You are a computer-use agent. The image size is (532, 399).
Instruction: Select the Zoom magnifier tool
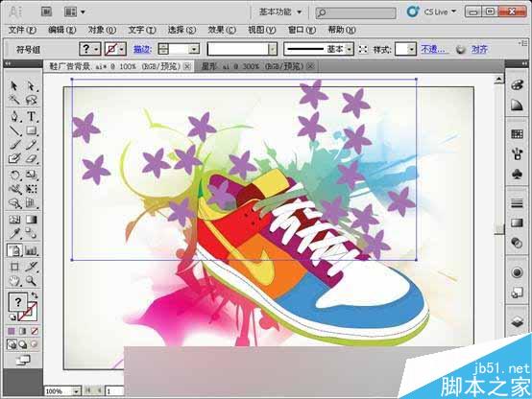(x=31, y=281)
